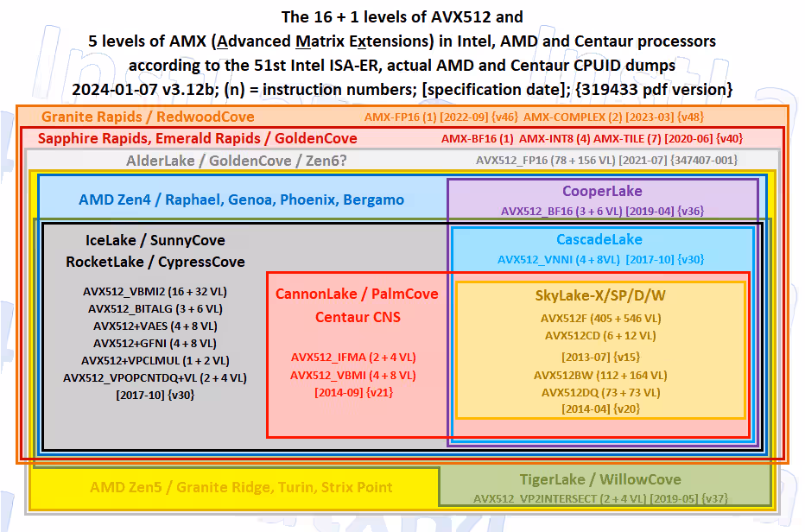
Task: Click the 'AMX-BF16 (1)' text
Action: [x=477, y=139]
